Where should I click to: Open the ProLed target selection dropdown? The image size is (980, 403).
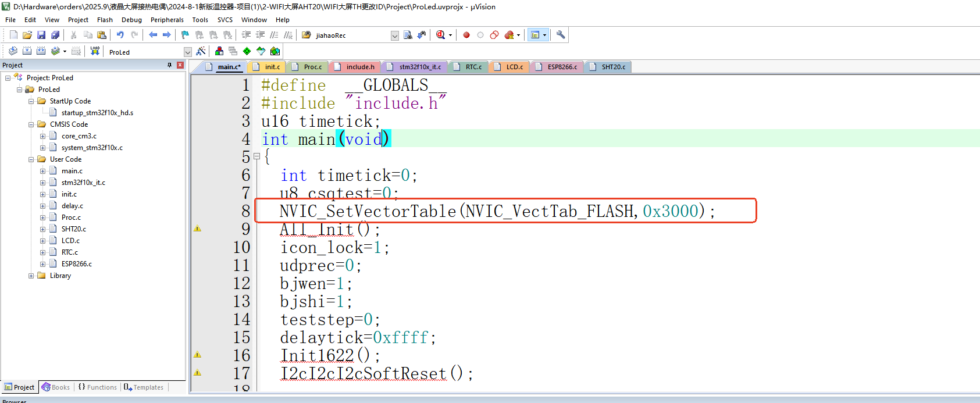tap(187, 52)
